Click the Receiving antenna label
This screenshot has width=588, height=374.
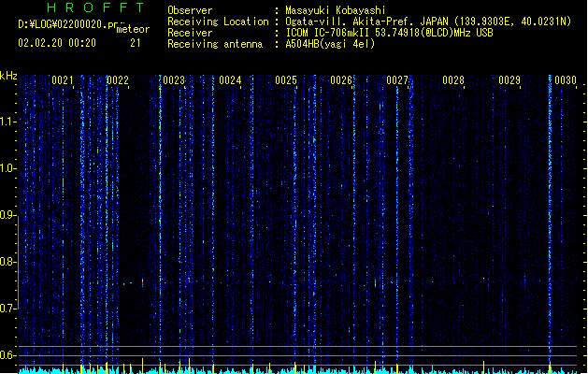click(x=215, y=44)
